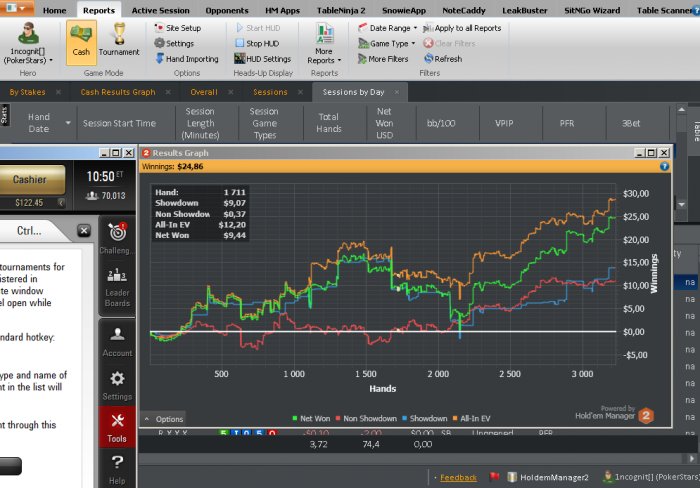
Task: Switch to the Cash Results Graph report tab
Action: 118,92
